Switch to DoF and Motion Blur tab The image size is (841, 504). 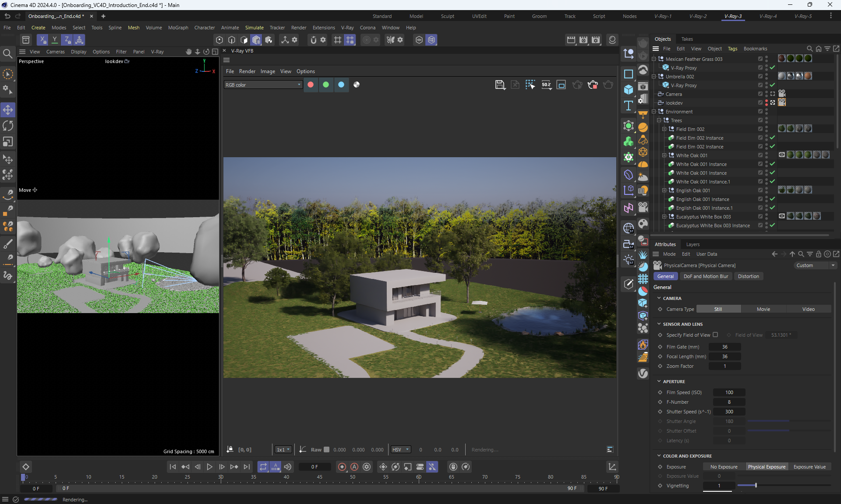[x=706, y=276]
